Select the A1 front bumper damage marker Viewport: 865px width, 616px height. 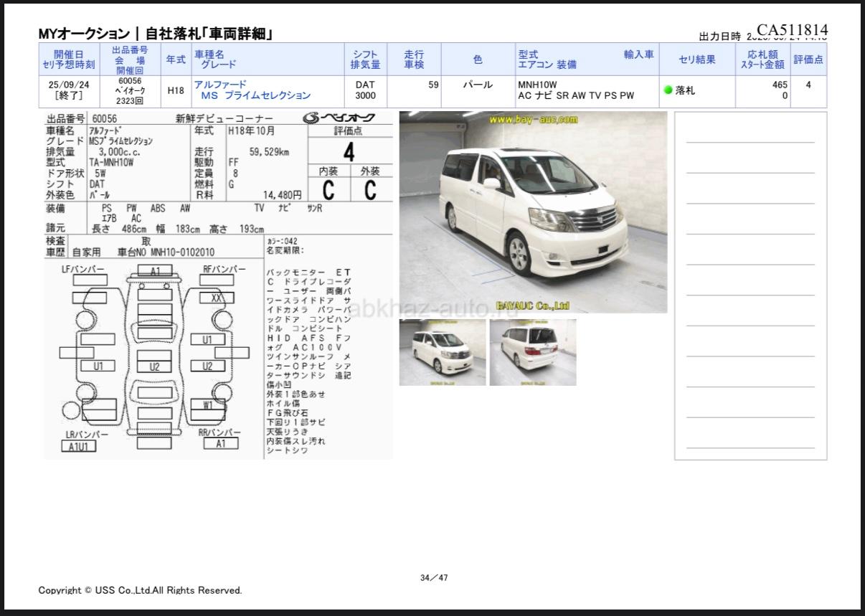[155, 271]
